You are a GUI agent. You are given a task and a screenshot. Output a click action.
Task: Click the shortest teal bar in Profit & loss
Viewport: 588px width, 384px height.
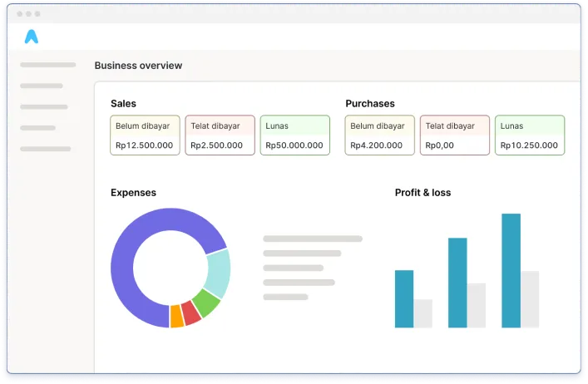(404, 298)
